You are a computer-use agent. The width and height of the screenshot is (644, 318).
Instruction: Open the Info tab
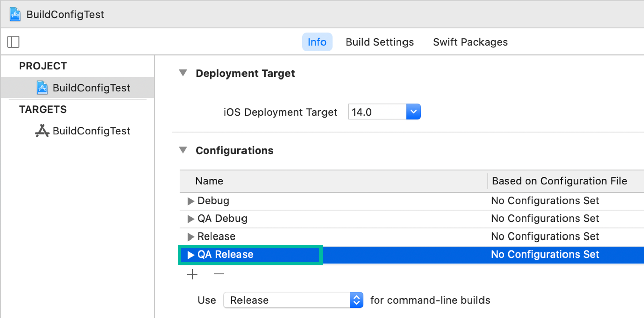pos(317,42)
